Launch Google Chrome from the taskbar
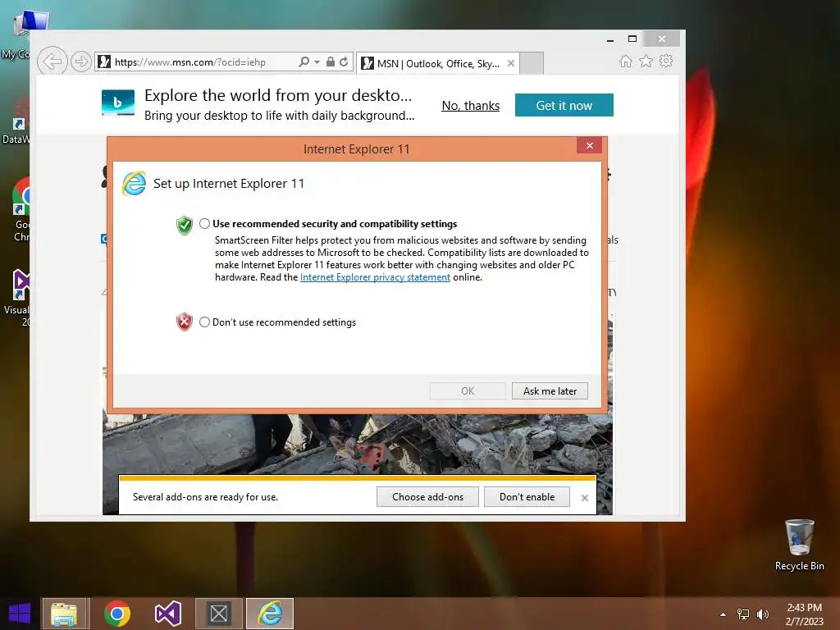Screen dimensions: 840x630 click(x=117, y=614)
